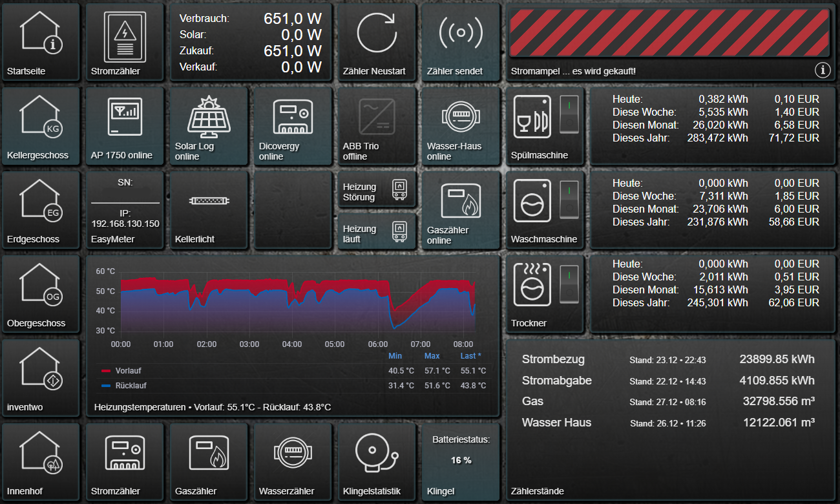This screenshot has width=840, height=504.
Task: Click the Waschmaschine washing machine icon
Action: [x=532, y=201]
